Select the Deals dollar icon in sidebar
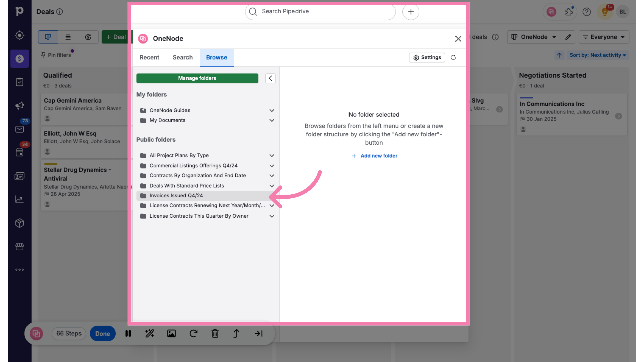 pos(19,59)
